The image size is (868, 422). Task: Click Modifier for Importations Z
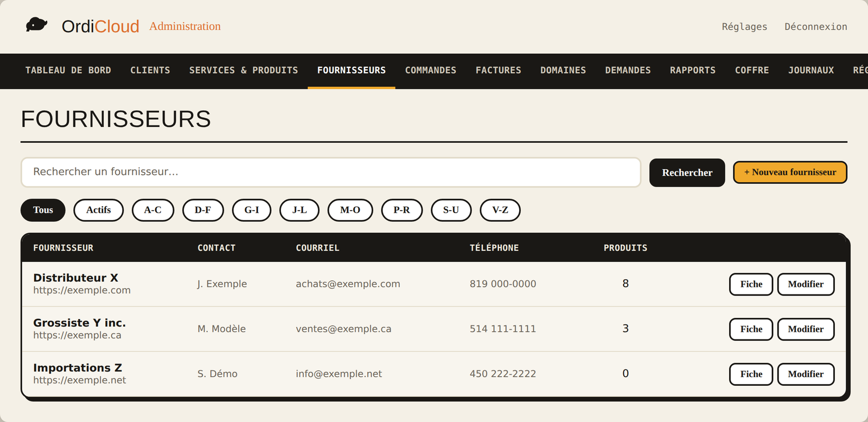point(806,374)
